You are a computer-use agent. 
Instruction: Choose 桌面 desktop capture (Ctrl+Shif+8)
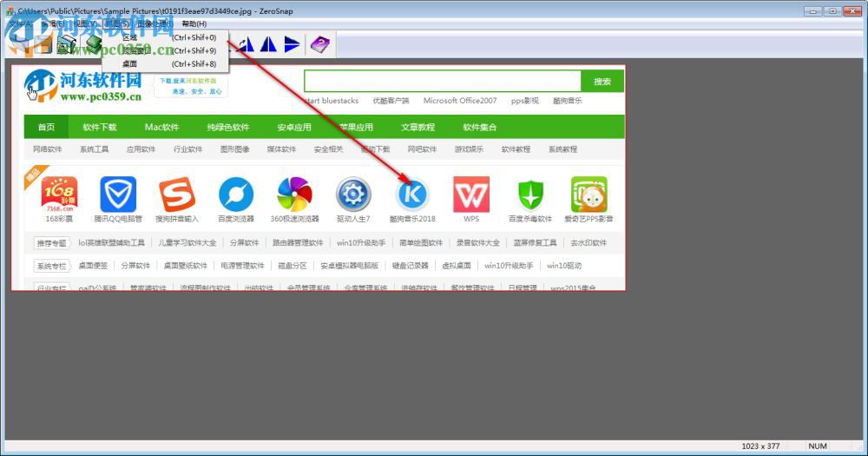(x=166, y=63)
